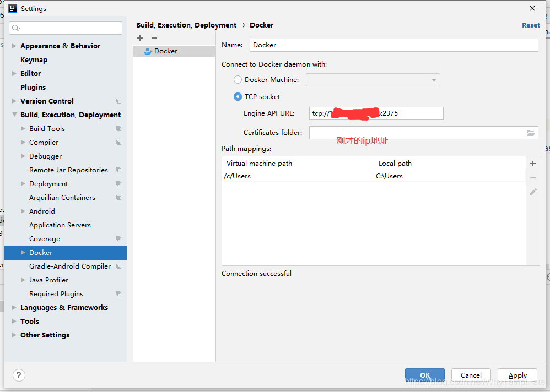550x392 pixels.
Task: Click the Virtual machine path column header
Action: click(x=298, y=164)
